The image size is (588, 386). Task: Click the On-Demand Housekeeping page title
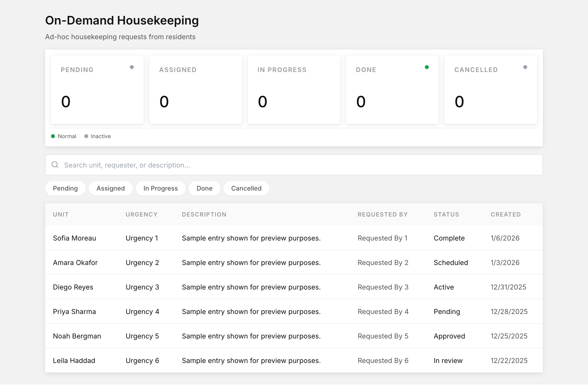coord(122,21)
